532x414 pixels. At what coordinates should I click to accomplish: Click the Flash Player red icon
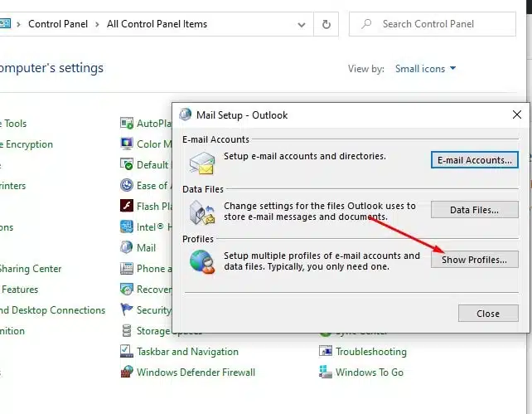[x=127, y=206]
